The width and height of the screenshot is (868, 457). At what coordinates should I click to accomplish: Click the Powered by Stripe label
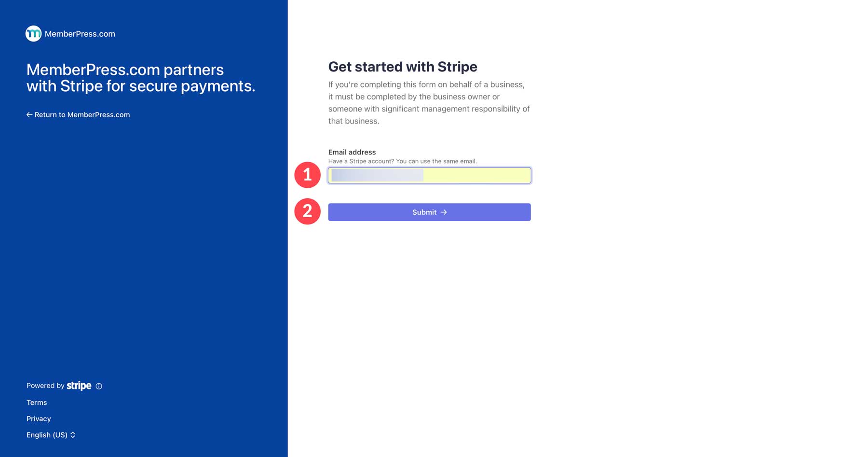45,385
